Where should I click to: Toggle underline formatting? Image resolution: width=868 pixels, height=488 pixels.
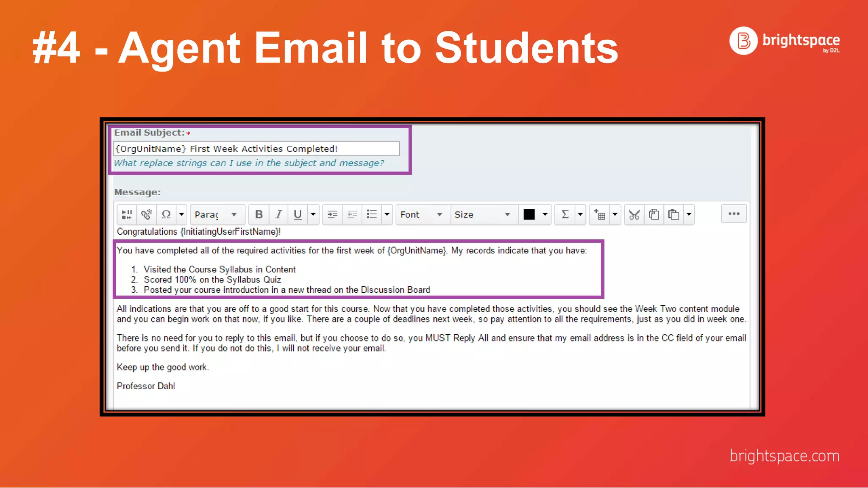click(298, 214)
